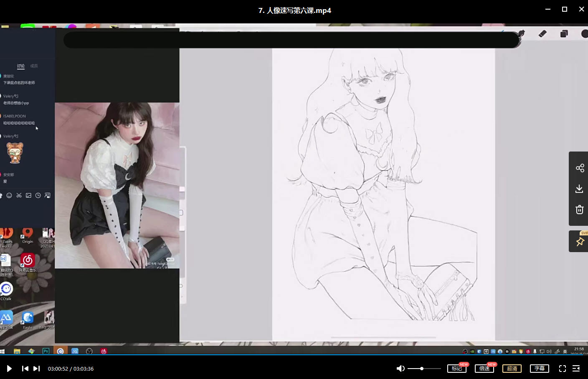Skip to the next video
This screenshot has width=588, height=379.
click(x=37, y=369)
